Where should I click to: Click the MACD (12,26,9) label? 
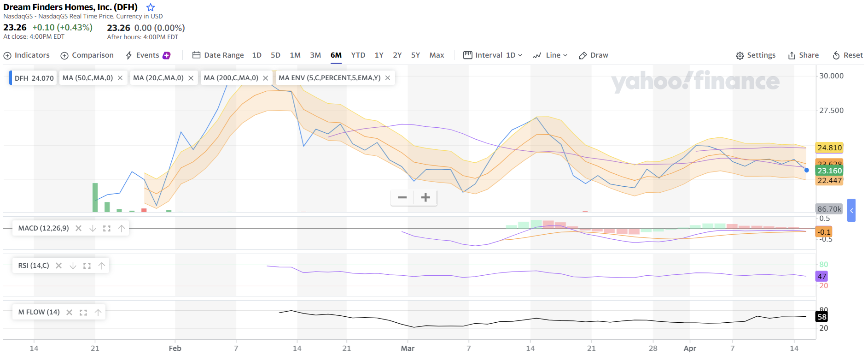click(43, 228)
